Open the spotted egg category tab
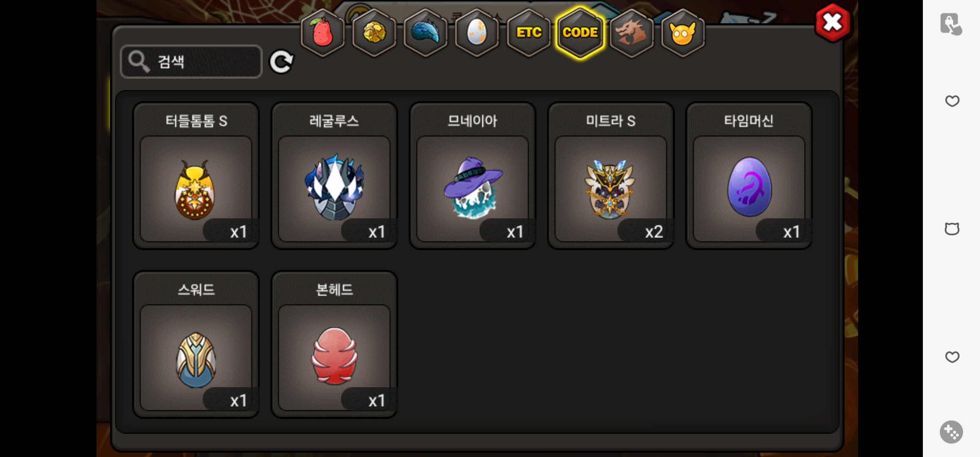This screenshot has height=457, width=980. [477, 33]
